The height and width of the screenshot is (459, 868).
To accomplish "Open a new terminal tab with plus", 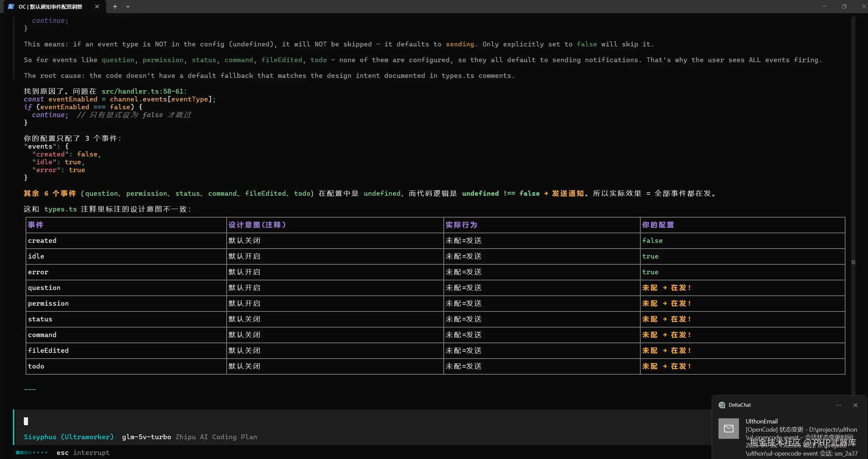I will [x=115, y=6].
